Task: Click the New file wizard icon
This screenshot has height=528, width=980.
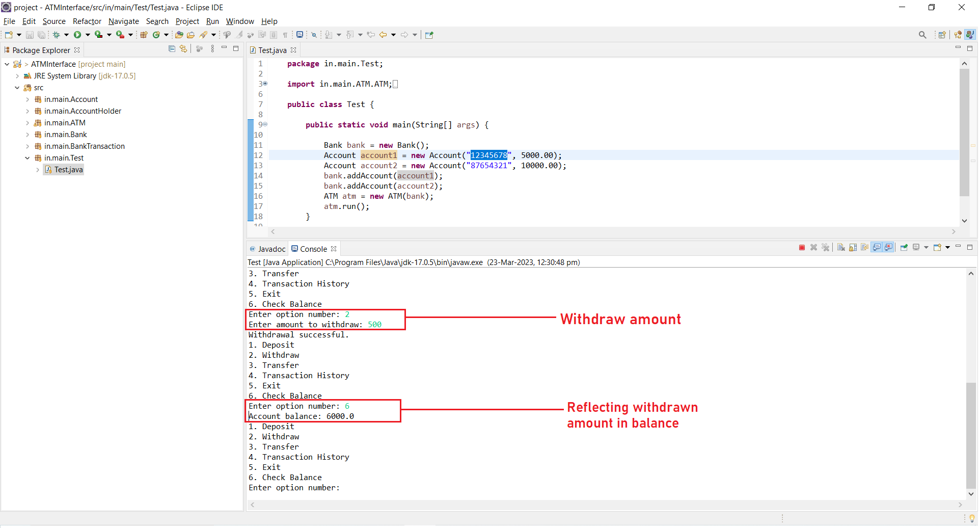Action: [x=9, y=35]
